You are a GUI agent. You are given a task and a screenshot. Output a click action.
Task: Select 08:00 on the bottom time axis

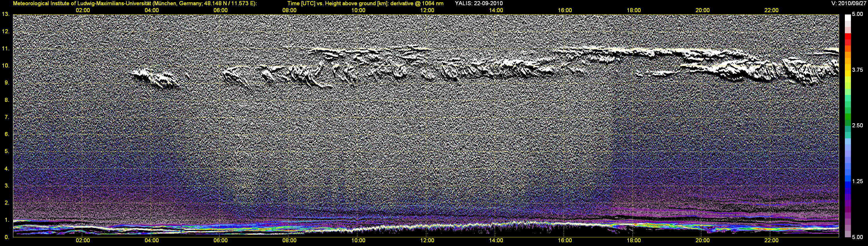tap(289, 241)
